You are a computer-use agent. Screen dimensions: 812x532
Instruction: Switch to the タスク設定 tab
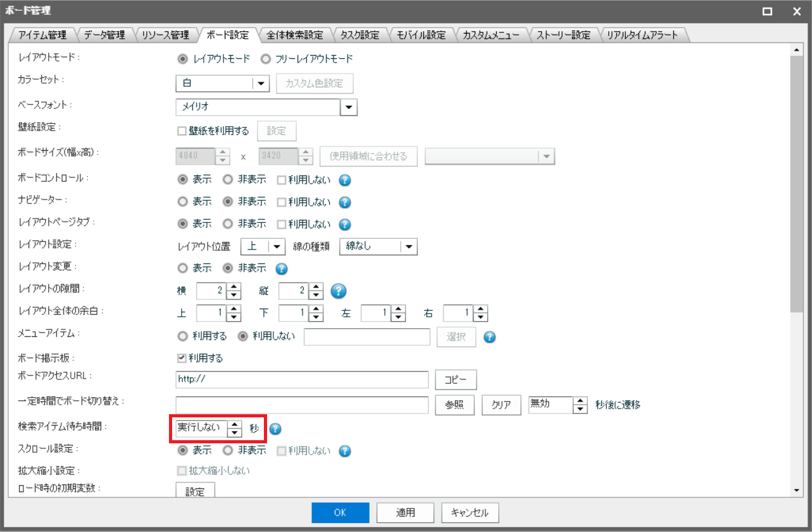[x=359, y=35]
